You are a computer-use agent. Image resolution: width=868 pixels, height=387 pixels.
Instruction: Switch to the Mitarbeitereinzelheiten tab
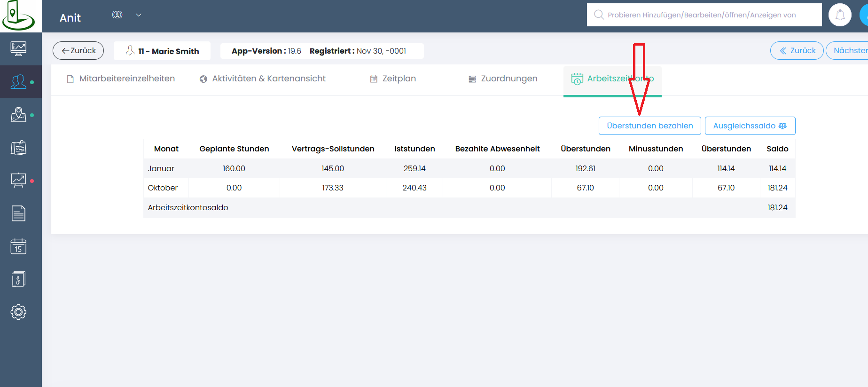(x=121, y=79)
